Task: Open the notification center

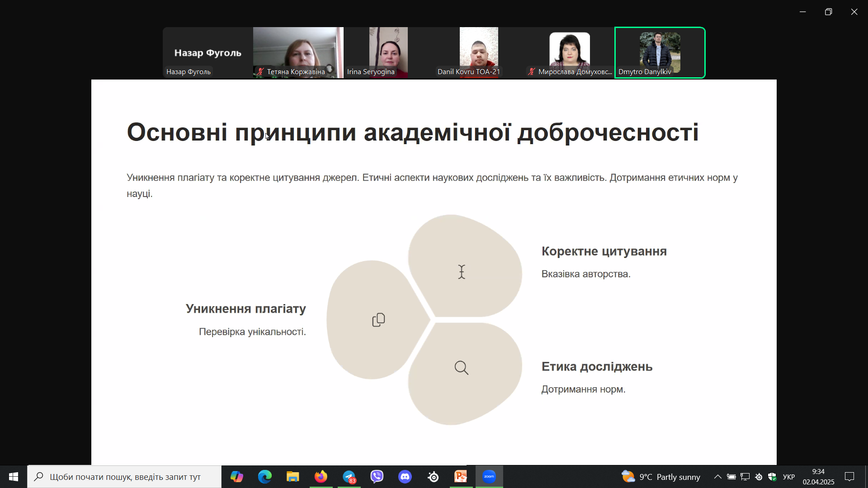Action: point(849,477)
